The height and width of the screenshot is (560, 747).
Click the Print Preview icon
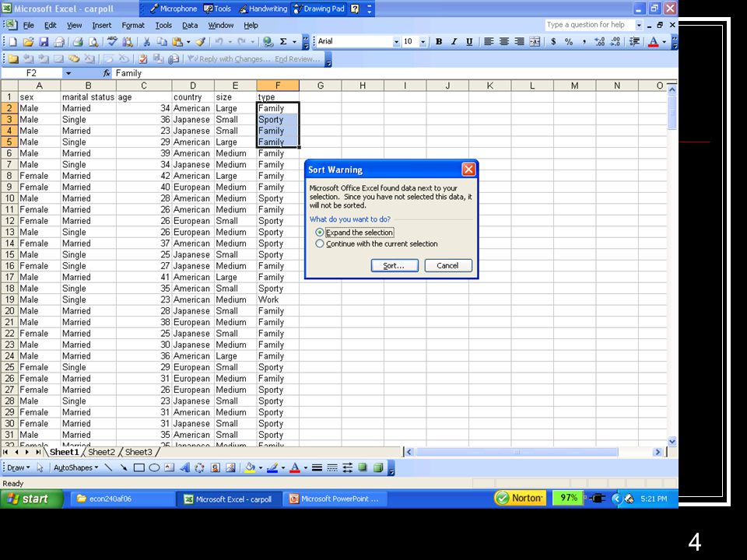point(94,42)
